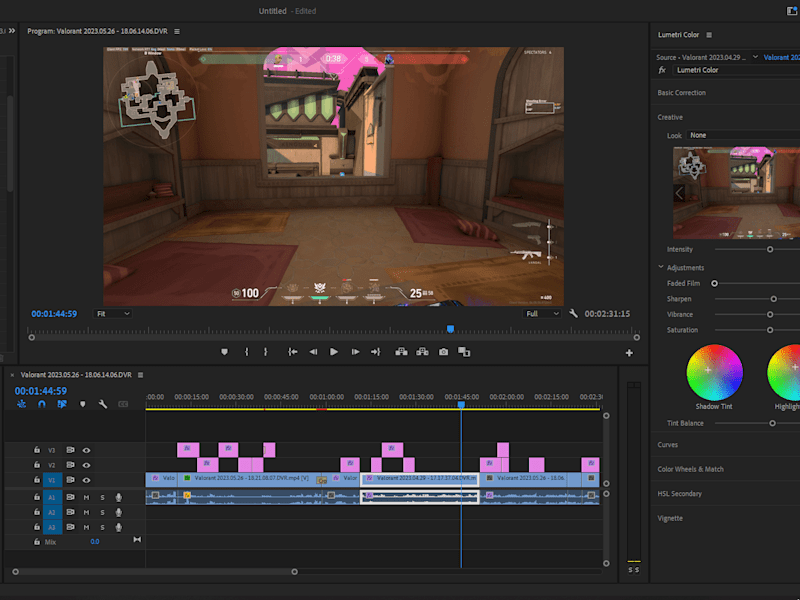Open the Creative section header
Viewport: 800px width, 600px height.
(x=670, y=117)
